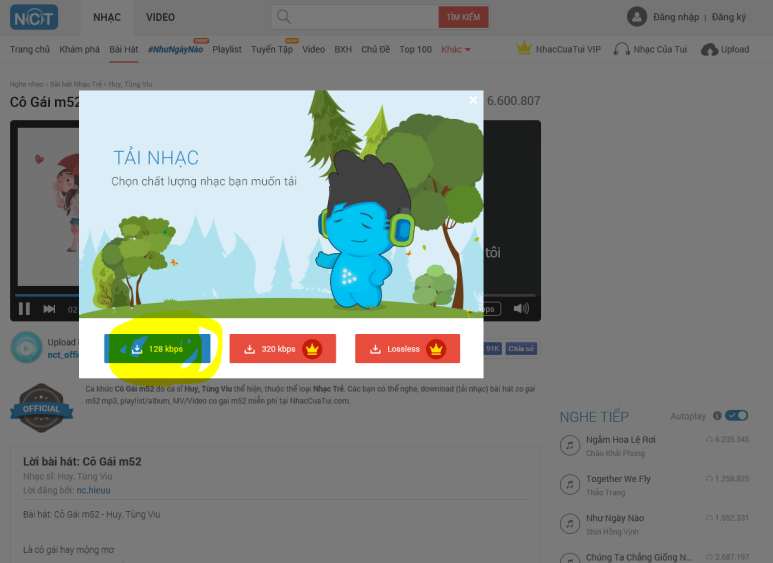Open nc.hieuu profile link
Screen dimensions: 773x563
point(93,490)
